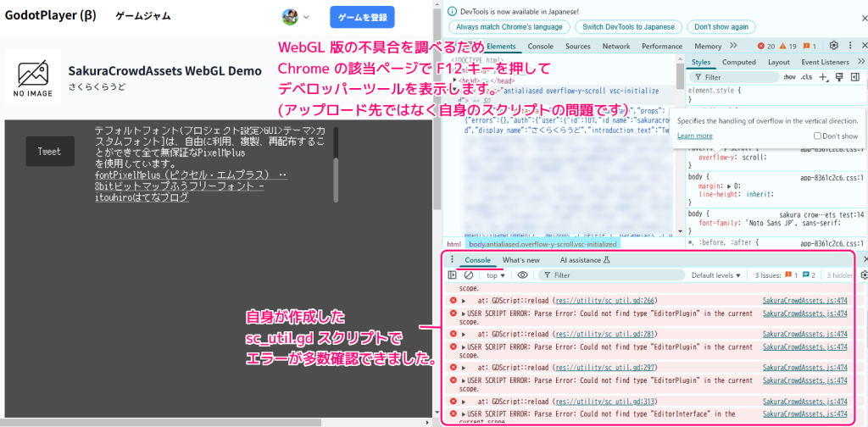Expand the user avatar account menu
868x427 pixels.
(296, 16)
